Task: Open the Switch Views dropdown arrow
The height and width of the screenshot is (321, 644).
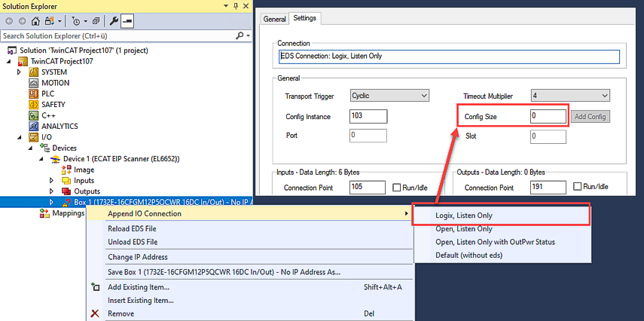Action: 60,21
